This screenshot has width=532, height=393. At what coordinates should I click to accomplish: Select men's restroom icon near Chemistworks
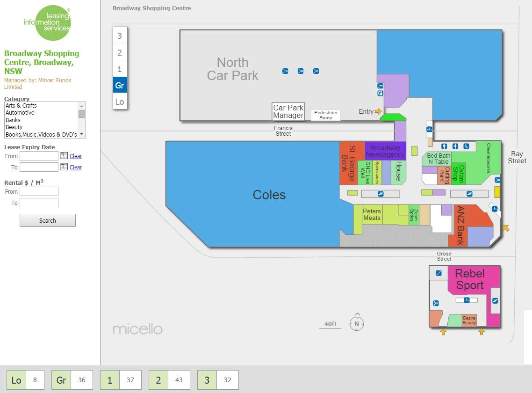coord(444,146)
